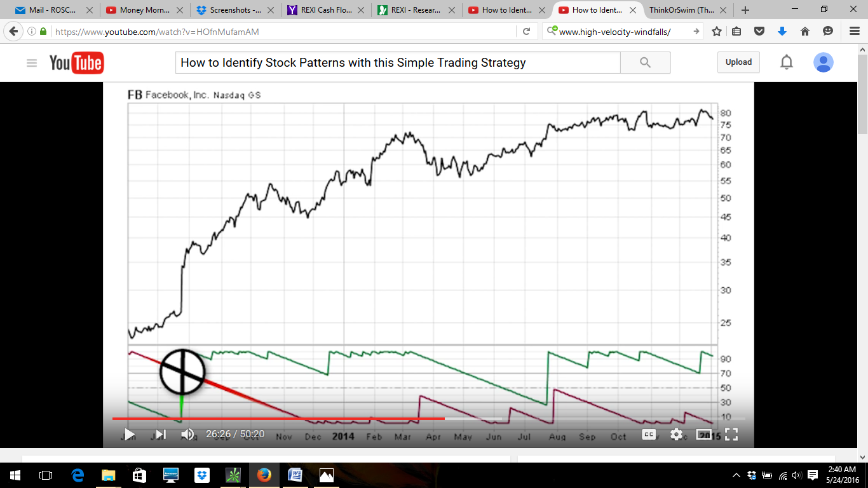This screenshot has height=488, width=868.
Task: Submit the search bar with the go arrow
Action: [x=696, y=31]
